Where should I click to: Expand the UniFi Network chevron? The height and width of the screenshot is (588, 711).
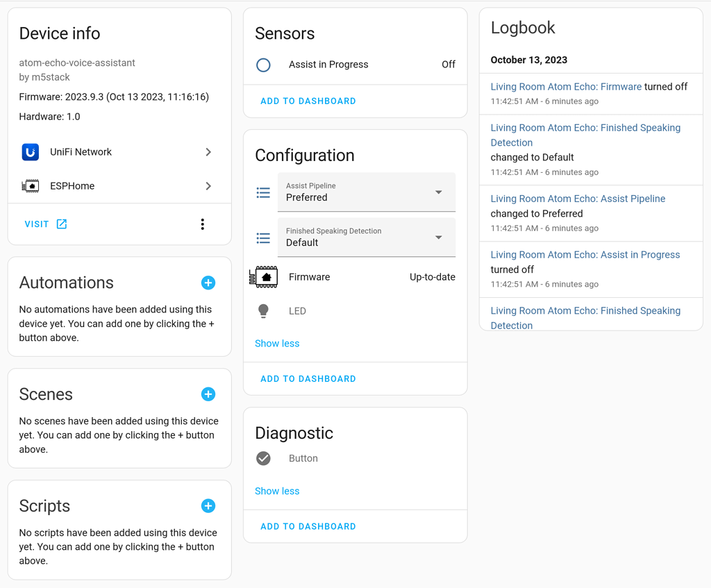point(208,151)
